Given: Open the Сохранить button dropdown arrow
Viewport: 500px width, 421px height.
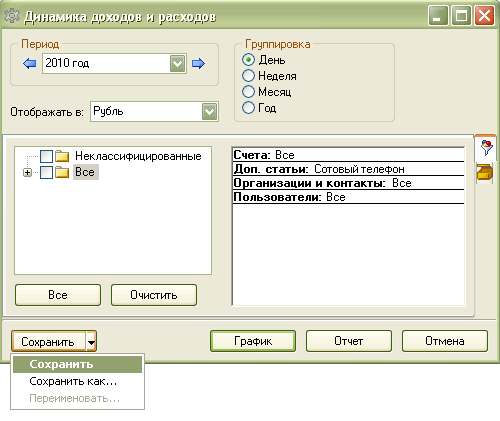Looking at the screenshot, I should click(91, 341).
